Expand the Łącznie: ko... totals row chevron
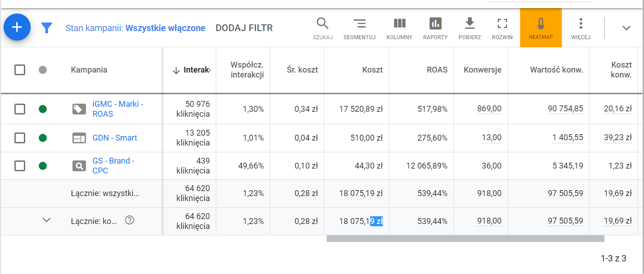This screenshot has height=274, width=644. 46,220
